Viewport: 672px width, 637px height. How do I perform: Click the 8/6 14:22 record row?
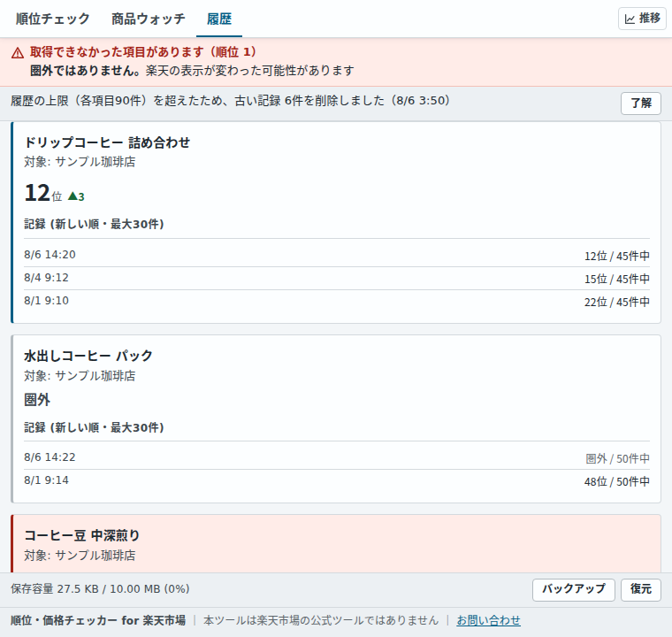coord(337,457)
